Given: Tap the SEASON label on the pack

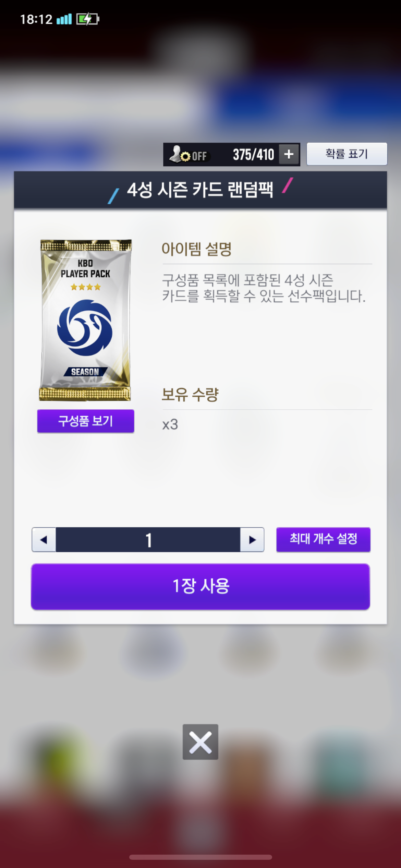Looking at the screenshot, I should [85, 372].
